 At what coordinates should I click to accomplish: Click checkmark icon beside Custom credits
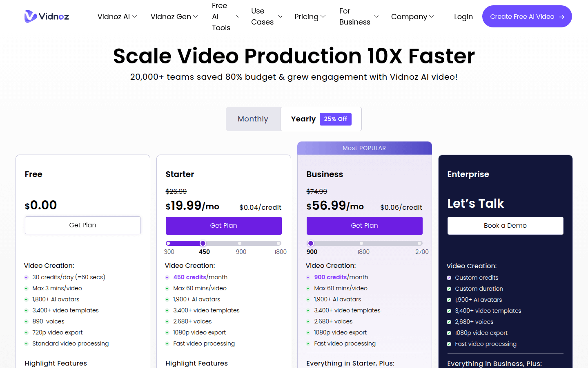(x=449, y=278)
